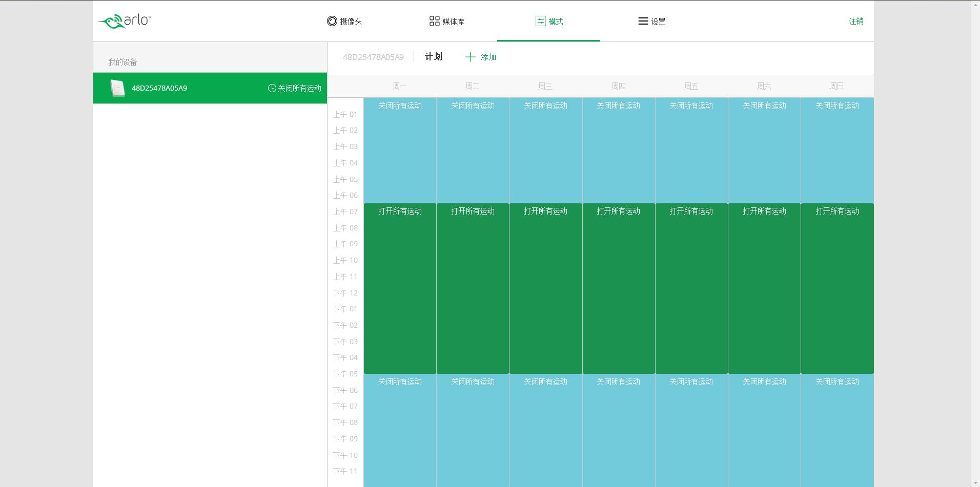Screen dimensions: 980x487
Task: Select Sunday 打开所有运动 green block
Action: point(838,288)
